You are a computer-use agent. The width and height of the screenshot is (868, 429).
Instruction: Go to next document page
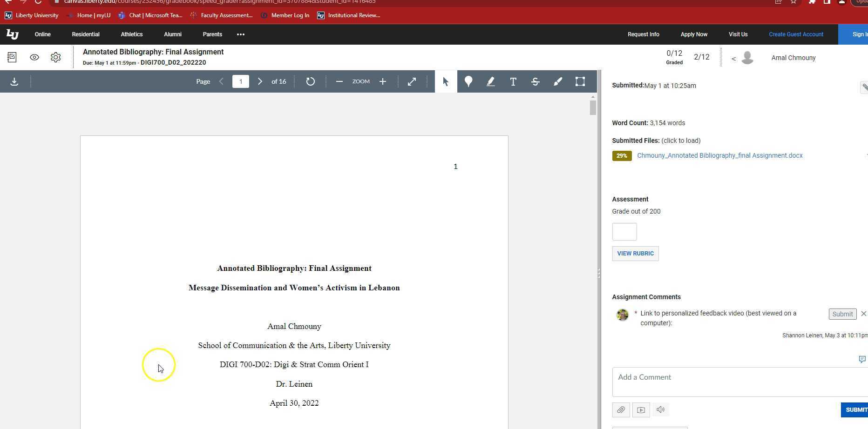coord(260,82)
